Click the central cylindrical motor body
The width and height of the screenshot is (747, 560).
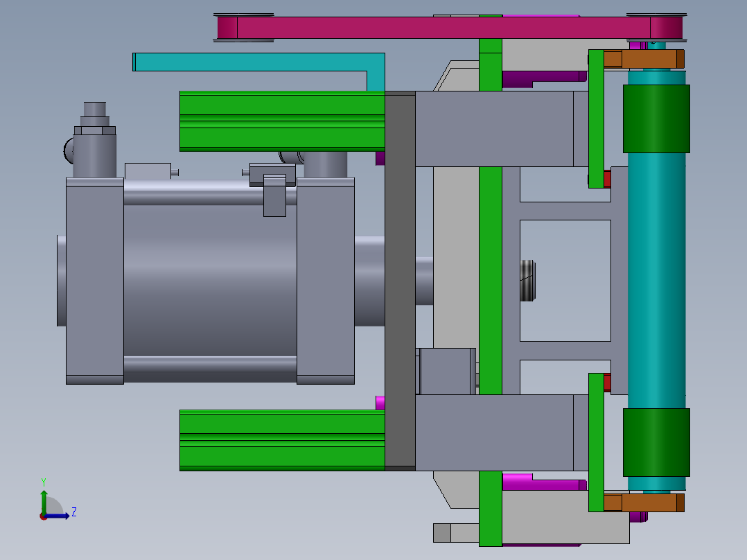pyautogui.click(x=210, y=281)
